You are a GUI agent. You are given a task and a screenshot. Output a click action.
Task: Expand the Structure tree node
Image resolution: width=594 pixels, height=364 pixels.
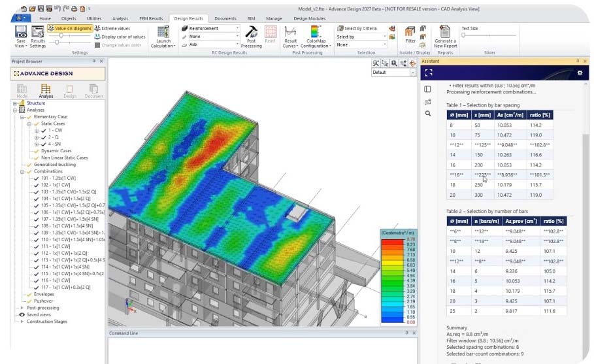(15, 103)
